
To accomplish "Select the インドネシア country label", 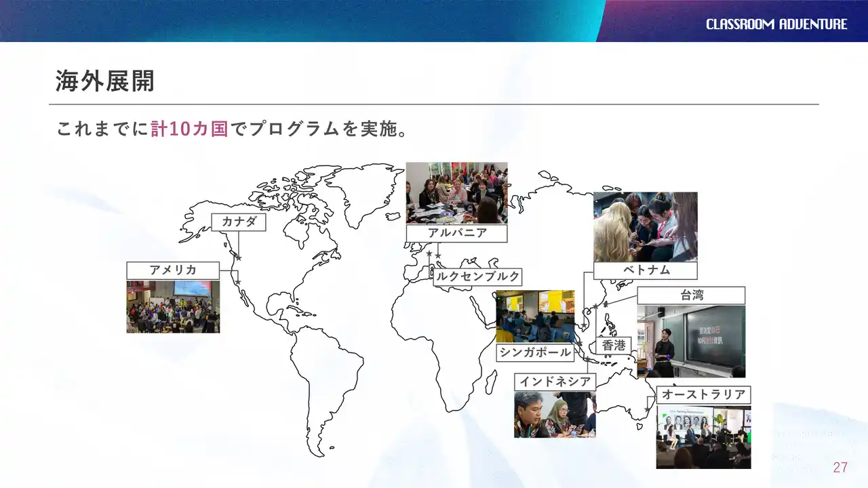I will pos(555,382).
